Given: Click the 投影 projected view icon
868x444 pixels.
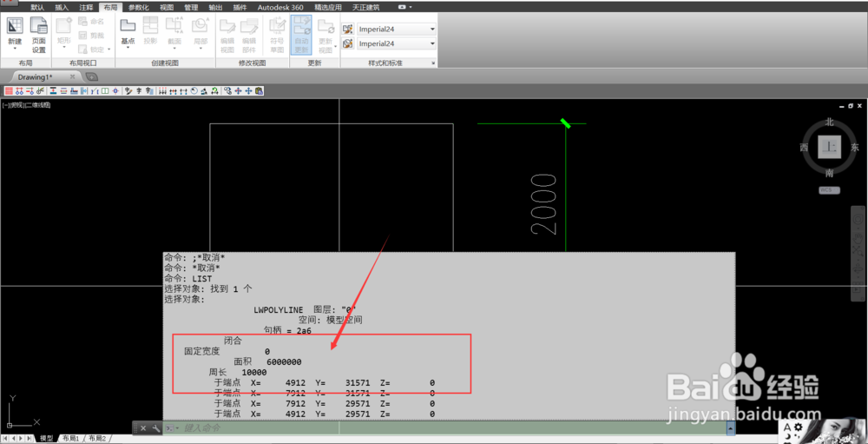Looking at the screenshot, I should point(150,26).
